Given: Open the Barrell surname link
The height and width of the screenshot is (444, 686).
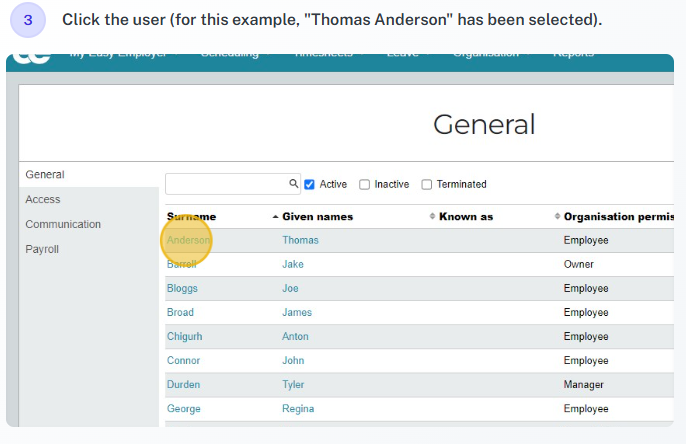Looking at the screenshot, I should click(x=182, y=264).
